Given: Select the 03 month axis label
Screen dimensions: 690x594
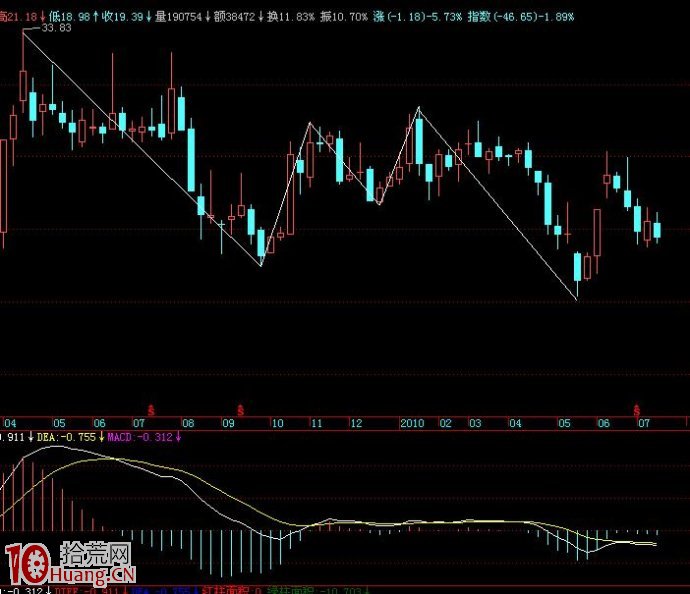Looking at the screenshot, I should coord(475,423).
